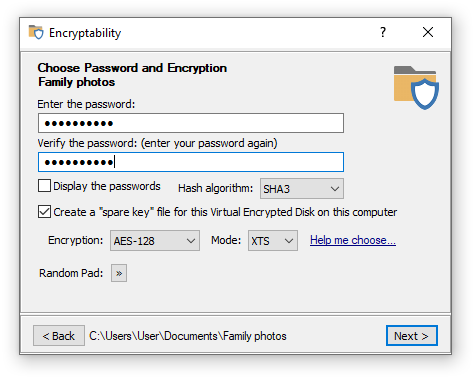474x379 pixels.
Task: Open the Mode XTS dropdown
Action: point(273,240)
